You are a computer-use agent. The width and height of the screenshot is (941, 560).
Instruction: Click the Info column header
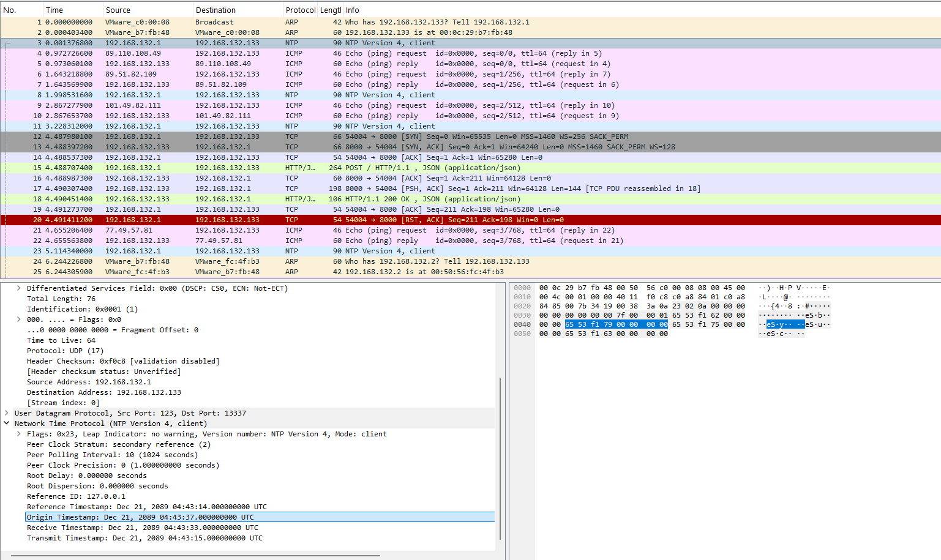[x=642, y=10]
